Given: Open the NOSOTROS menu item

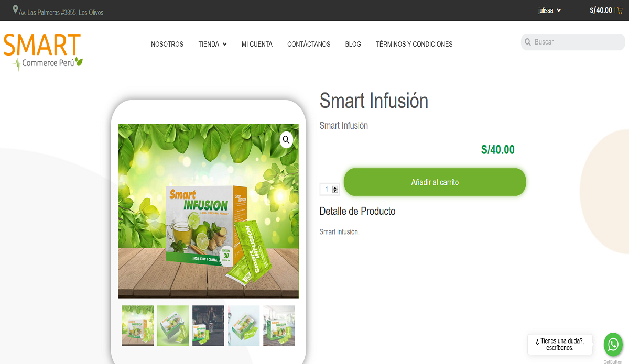Looking at the screenshot, I should (x=167, y=45).
